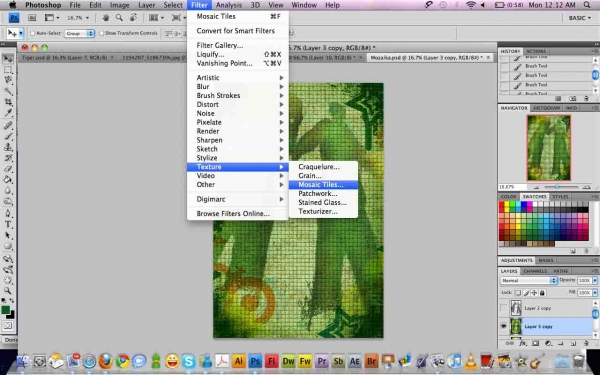Select the Rectangular Marquee tool
600x375 pixels.
(8, 70)
